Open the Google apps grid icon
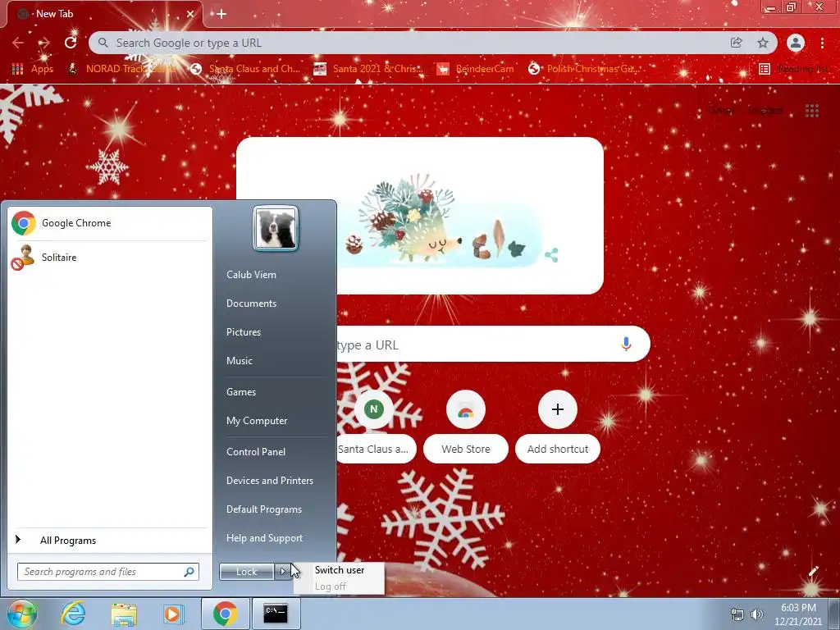The image size is (840, 630). (x=812, y=111)
